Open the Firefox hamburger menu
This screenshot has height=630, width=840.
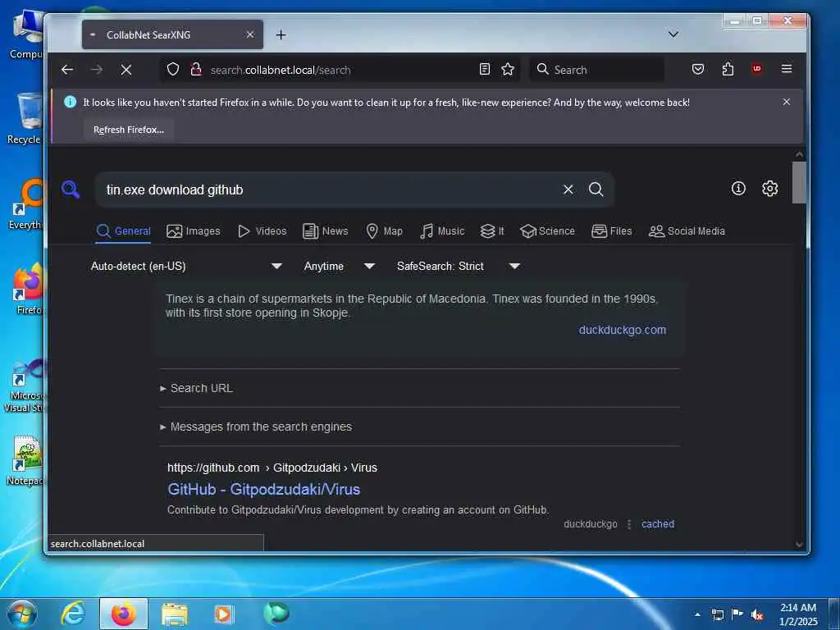(x=787, y=69)
